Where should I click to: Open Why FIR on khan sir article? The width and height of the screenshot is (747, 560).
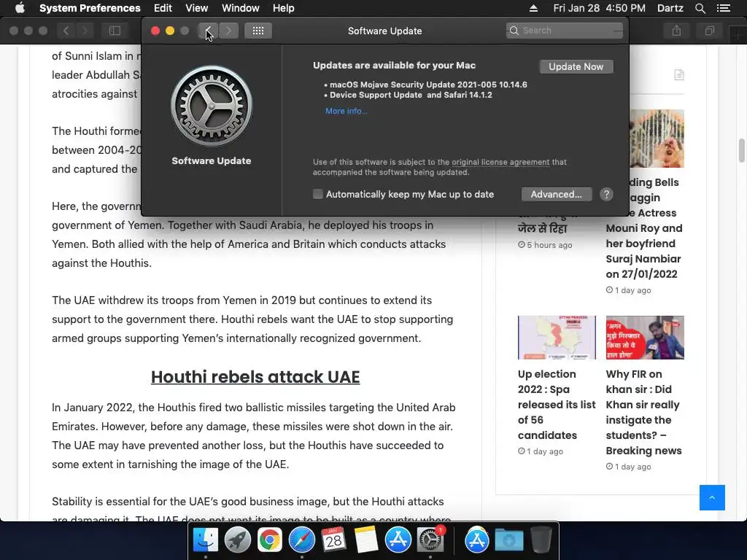tap(644, 412)
